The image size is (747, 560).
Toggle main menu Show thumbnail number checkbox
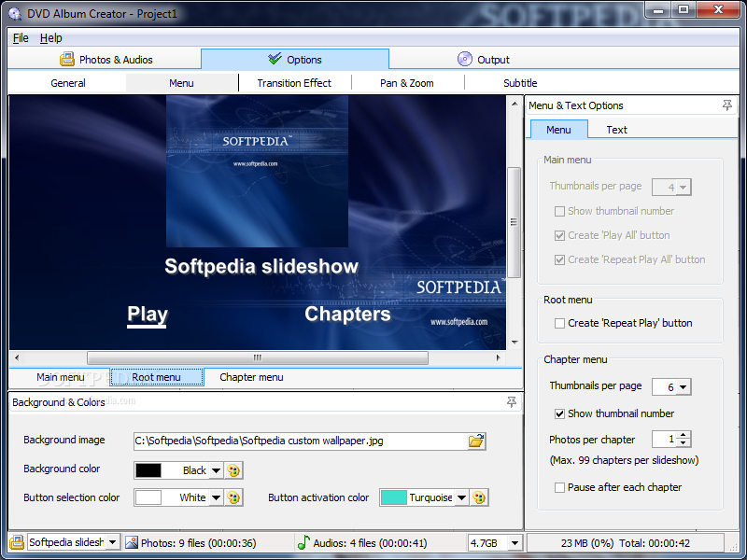pyautogui.click(x=559, y=211)
